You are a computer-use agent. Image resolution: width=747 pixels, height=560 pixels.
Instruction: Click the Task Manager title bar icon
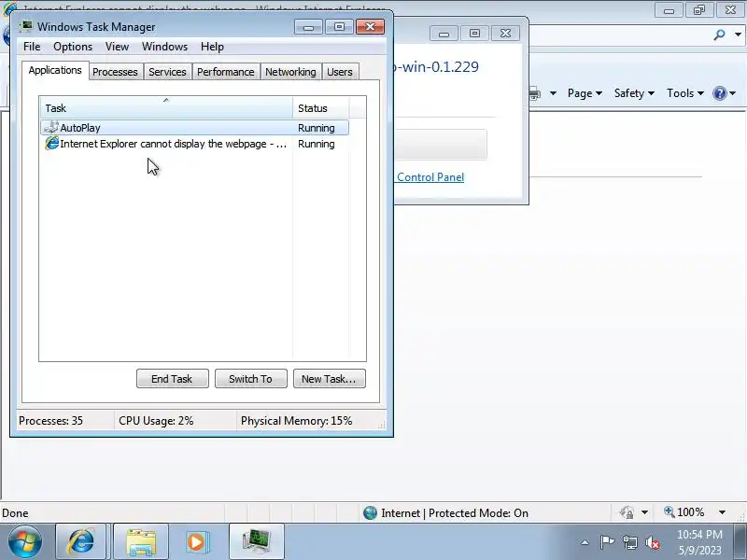pyautogui.click(x=26, y=26)
